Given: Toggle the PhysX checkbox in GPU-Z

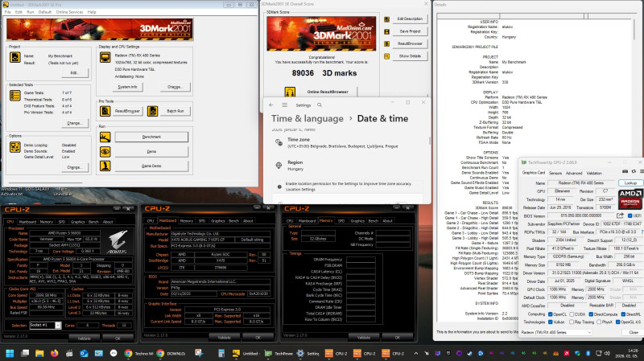Looking at the screenshot, I should coord(599,322).
